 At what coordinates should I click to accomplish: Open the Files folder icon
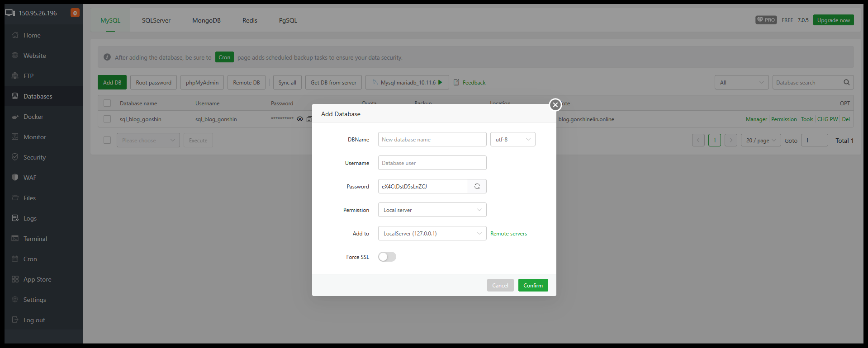point(15,198)
